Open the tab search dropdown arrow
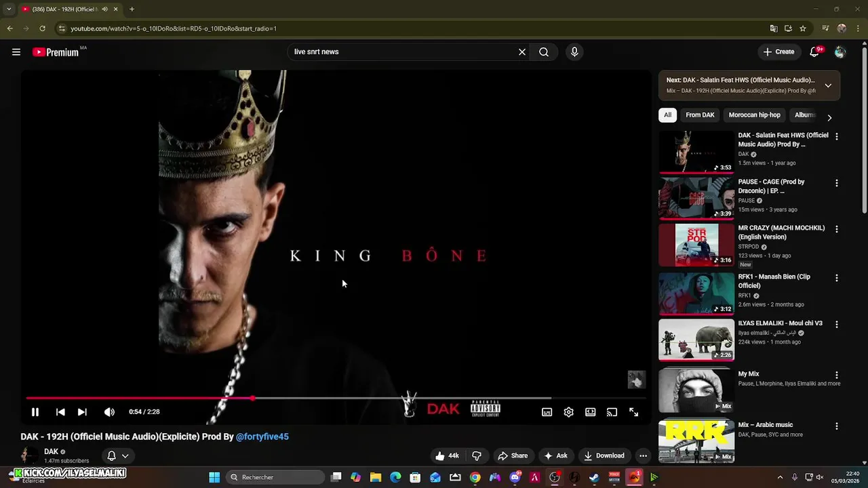 pos(9,9)
